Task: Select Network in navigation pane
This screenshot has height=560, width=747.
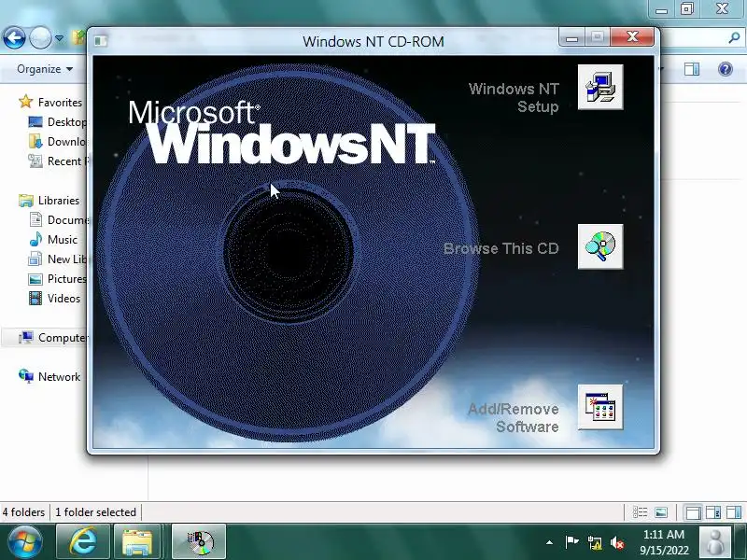Action: pos(49,376)
